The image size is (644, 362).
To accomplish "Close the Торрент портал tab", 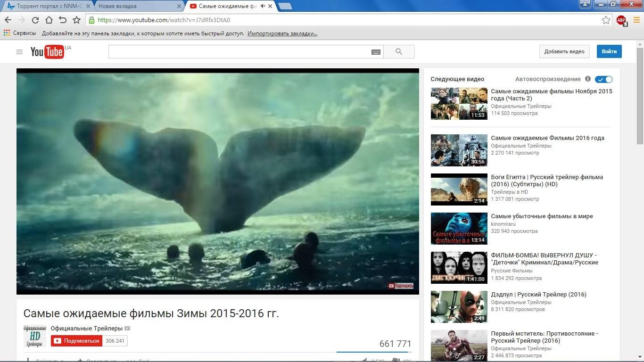I will pyautogui.click(x=88, y=6).
